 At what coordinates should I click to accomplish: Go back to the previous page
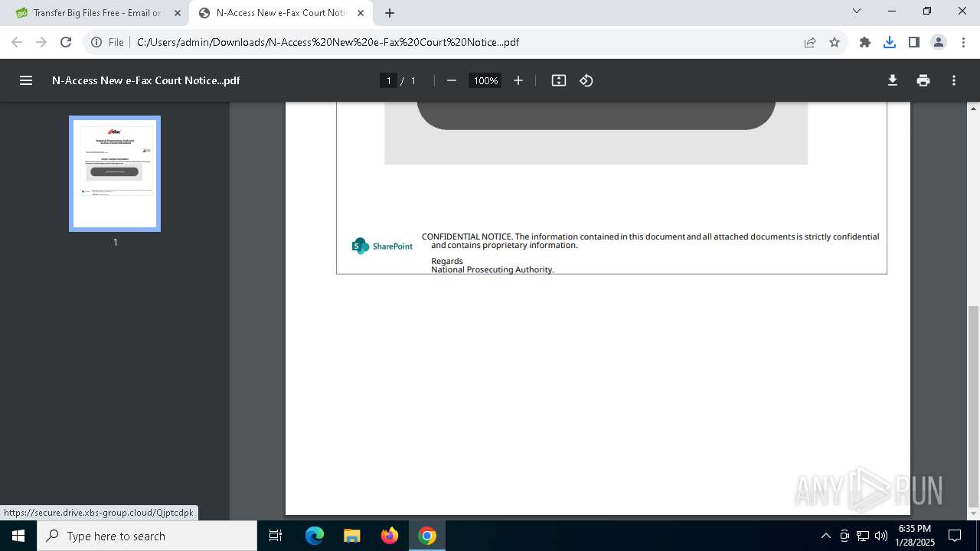[x=17, y=42]
